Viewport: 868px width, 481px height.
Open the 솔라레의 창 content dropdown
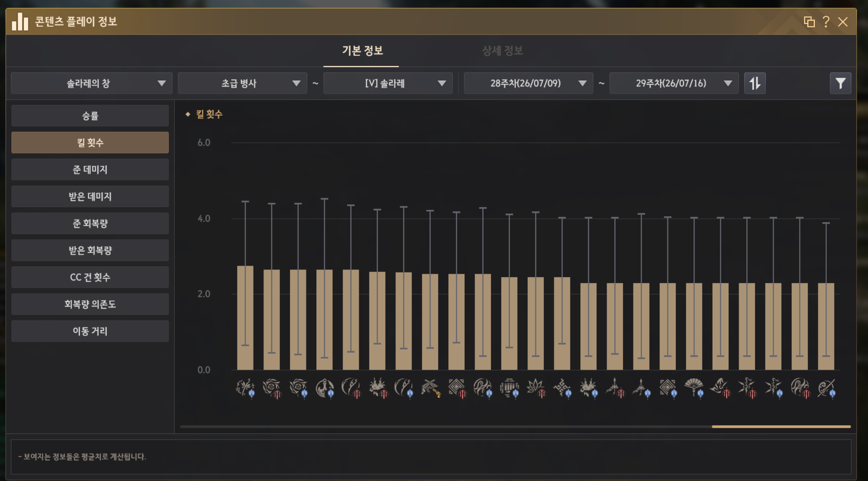coord(92,83)
